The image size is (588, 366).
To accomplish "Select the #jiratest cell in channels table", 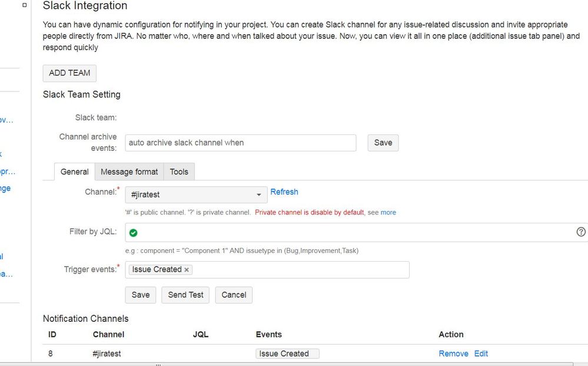I will coord(107,354).
